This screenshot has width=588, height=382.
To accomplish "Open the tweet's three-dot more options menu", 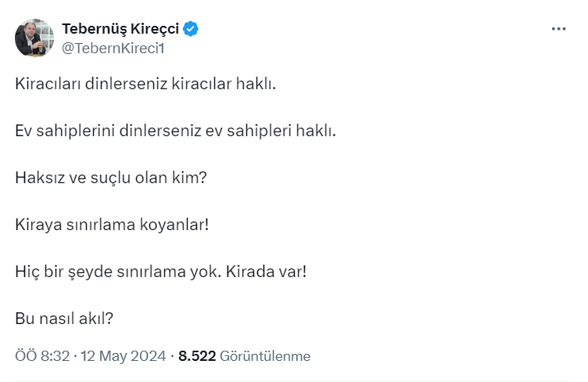I will (x=558, y=29).
